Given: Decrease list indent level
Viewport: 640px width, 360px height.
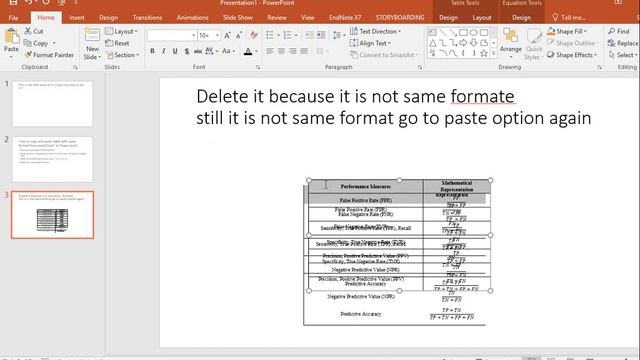Looking at the screenshot, I should coord(309,36).
